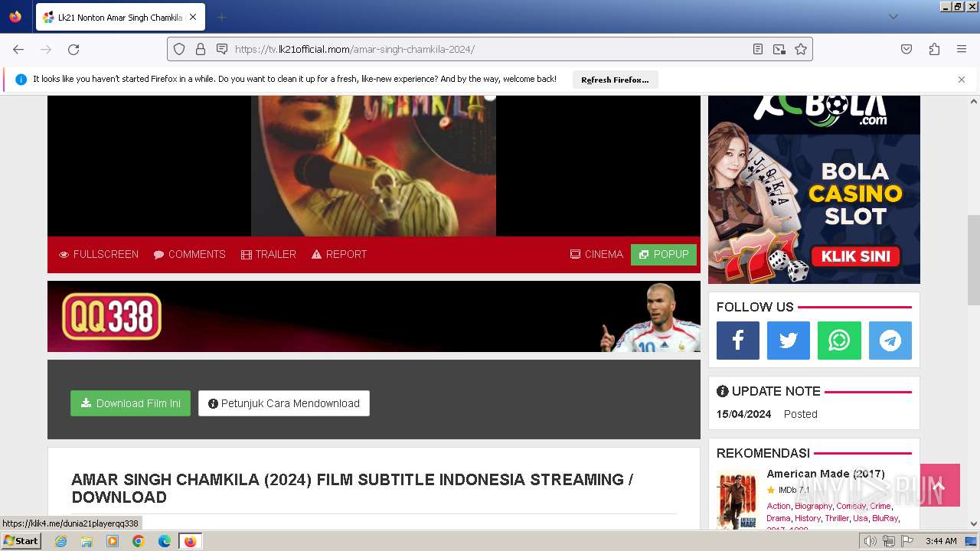Select the Lk21 Nonton Amar Singh Chamkila tab
The image size is (980, 551).
point(120,17)
